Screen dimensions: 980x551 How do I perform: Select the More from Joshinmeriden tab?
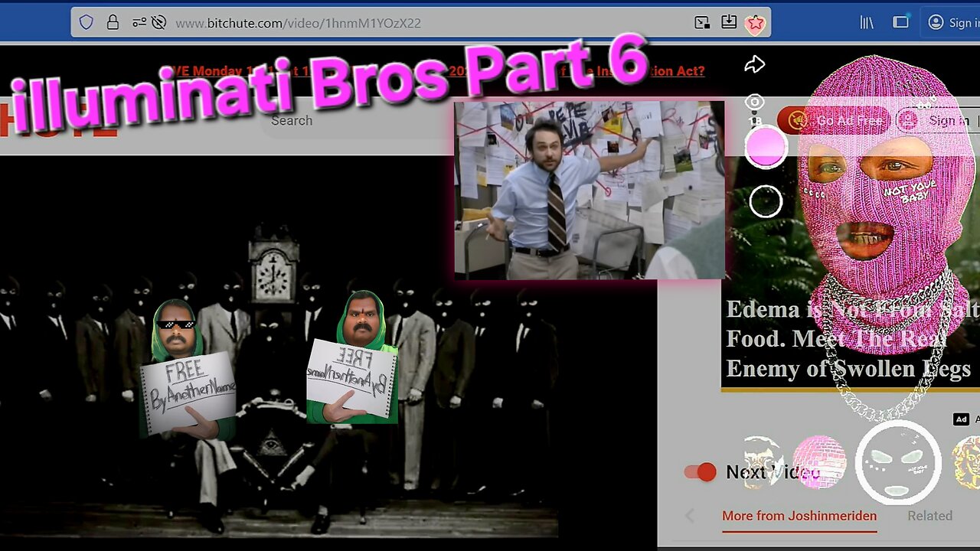click(799, 516)
